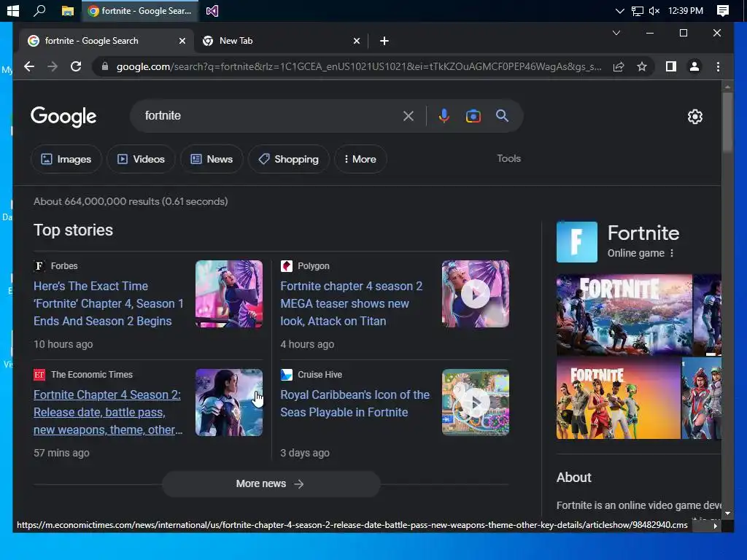Image resolution: width=747 pixels, height=560 pixels.
Task: Clear the search box with the X icon
Action: [x=409, y=116]
